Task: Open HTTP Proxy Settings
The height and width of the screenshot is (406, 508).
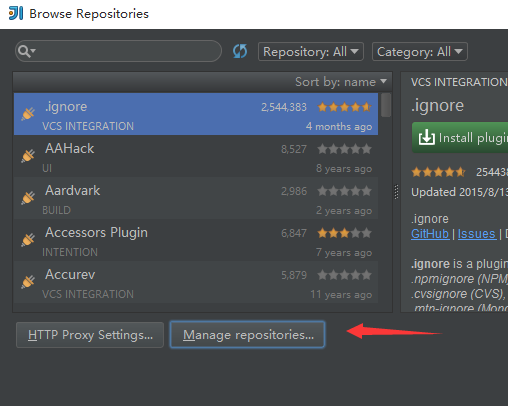Action: (x=90, y=335)
